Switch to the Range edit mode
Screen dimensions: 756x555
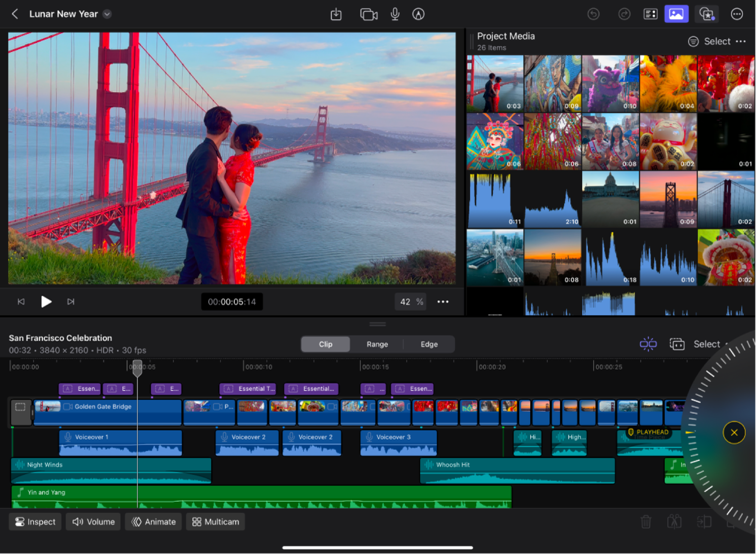(x=377, y=344)
